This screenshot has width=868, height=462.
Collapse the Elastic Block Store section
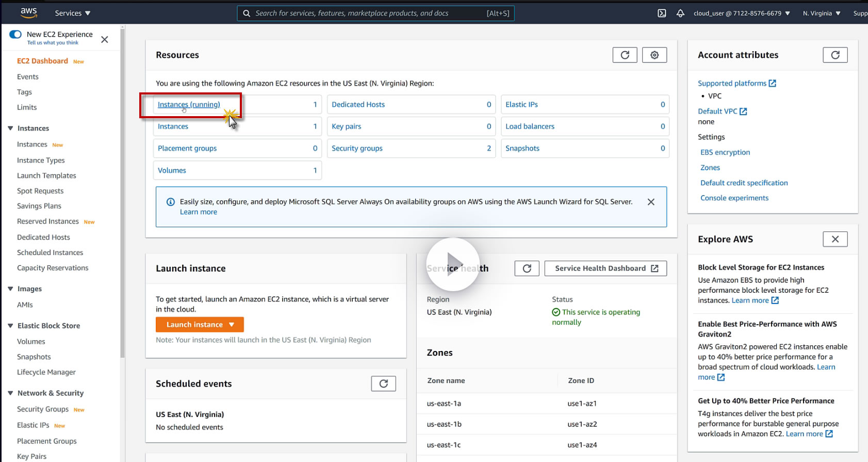click(10, 326)
